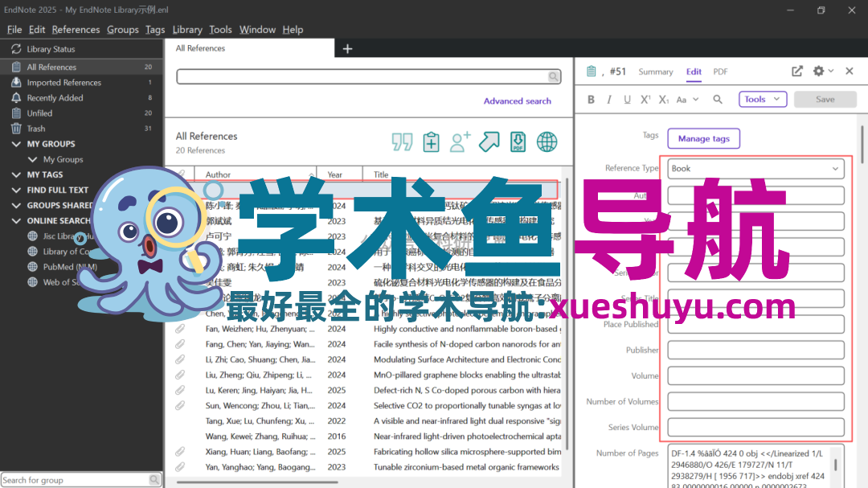Viewport: 868px width, 488px height.
Task: Switch to the PDF tab
Action: 720,72
